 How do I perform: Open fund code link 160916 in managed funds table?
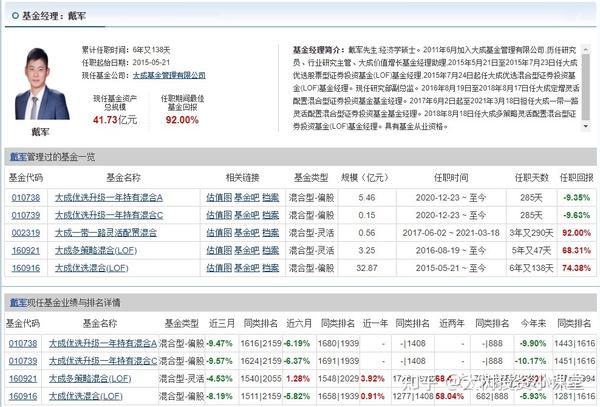point(26,268)
